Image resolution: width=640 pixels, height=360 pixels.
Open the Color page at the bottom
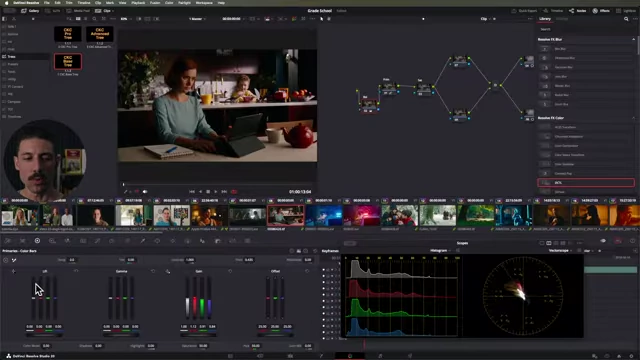point(350,356)
